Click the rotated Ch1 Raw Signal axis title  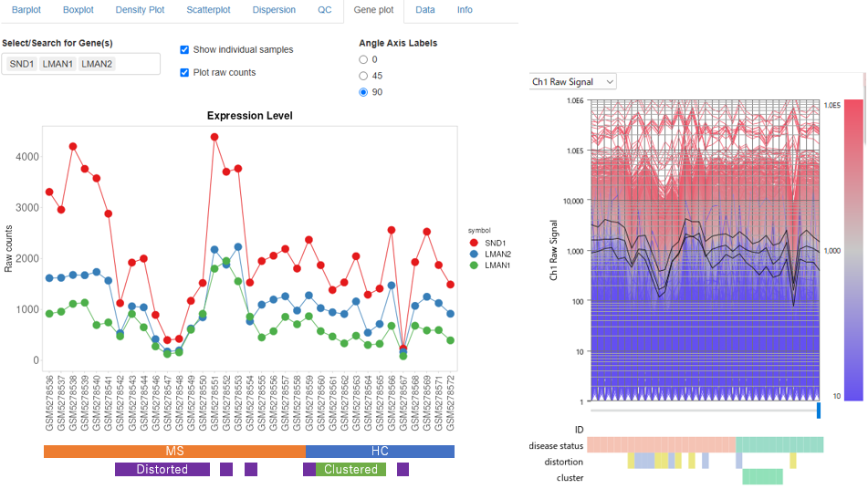coord(554,250)
